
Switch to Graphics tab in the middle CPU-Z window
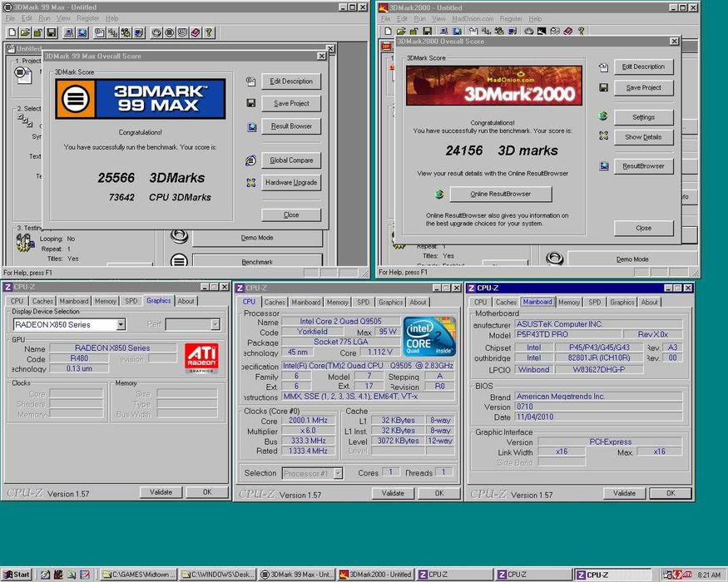coord(390,302)
